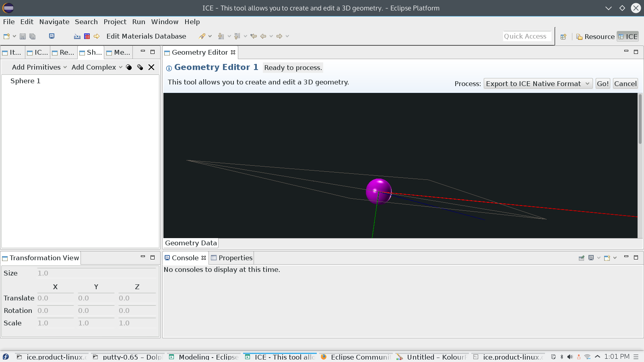The height and width of the screenshot is (362, 644).
Task: Select the 'It...' view tab
Action: [x=12, y=52]
